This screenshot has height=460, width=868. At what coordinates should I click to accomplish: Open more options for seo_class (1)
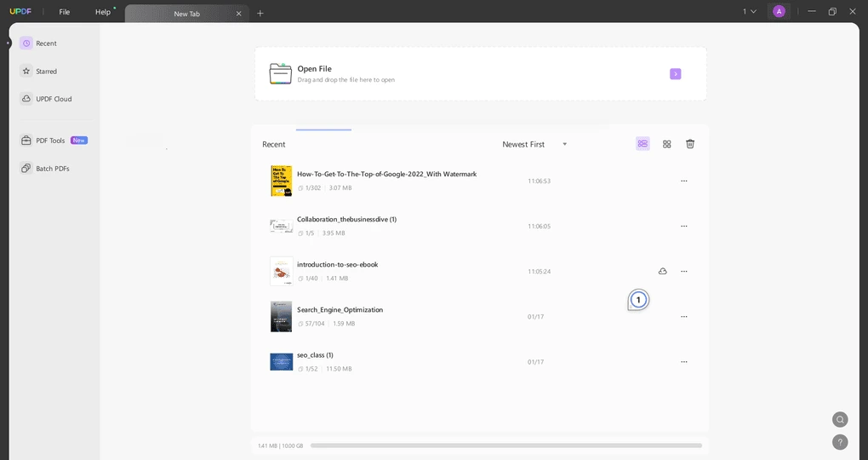tap(683, 362)
